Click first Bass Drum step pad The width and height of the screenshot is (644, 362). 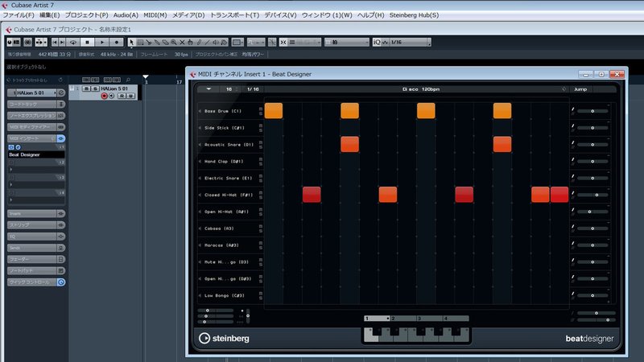[274, 111]
